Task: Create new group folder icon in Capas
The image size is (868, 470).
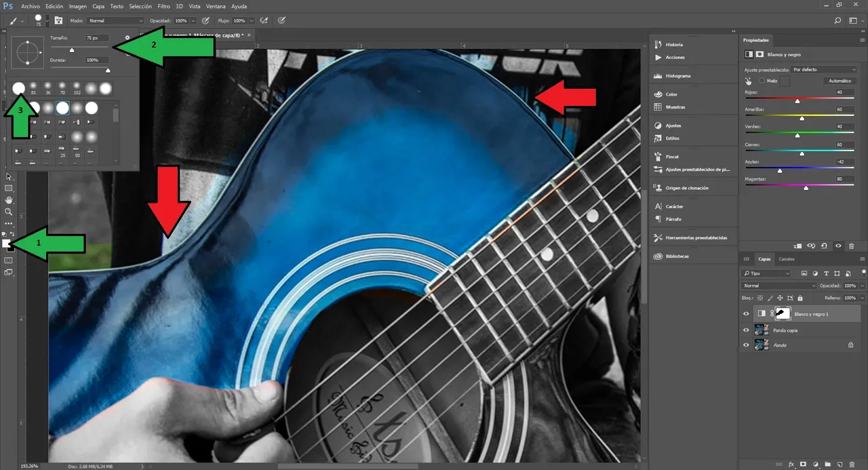Action: (828, 465)
